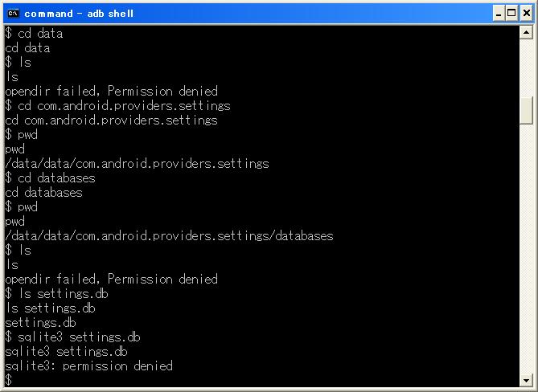Click the '/data/data/com.android.providers.settings/databases' output line
Screen dimensions: 538x392
click(169, 235)
